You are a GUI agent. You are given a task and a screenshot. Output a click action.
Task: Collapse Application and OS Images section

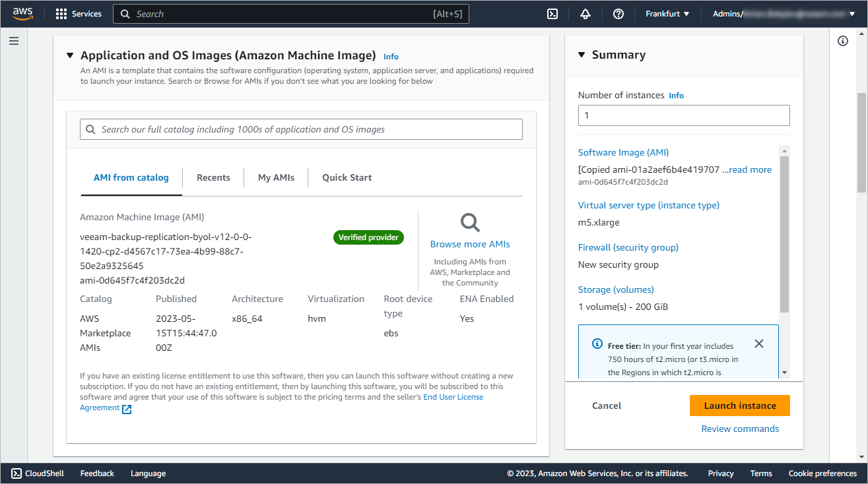pos(70,55)
